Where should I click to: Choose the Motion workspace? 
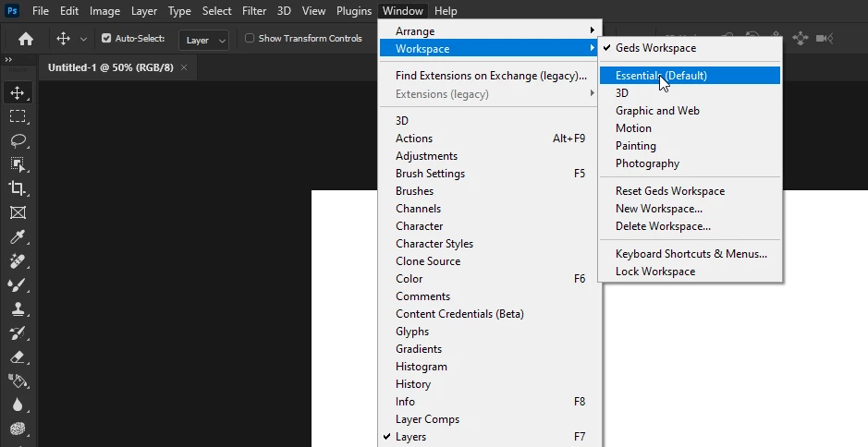690,128
